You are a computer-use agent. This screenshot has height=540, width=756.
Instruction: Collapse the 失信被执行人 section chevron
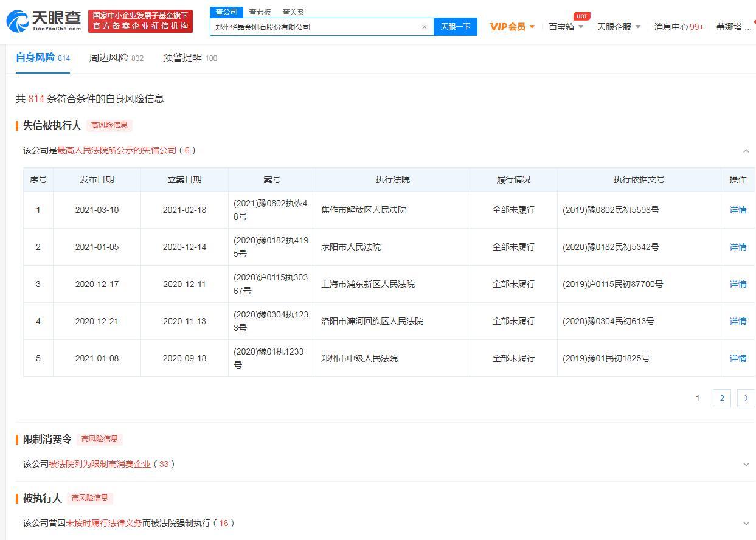[x=746, y=151]
